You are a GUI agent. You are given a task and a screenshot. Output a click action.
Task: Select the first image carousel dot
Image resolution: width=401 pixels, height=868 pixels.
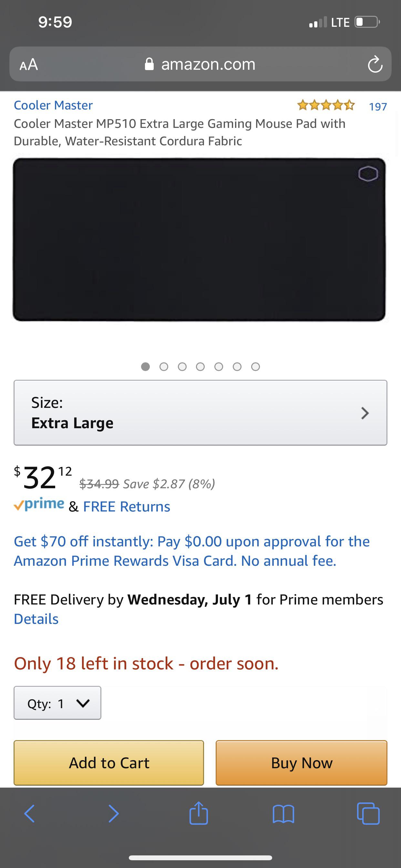(146, 367)
